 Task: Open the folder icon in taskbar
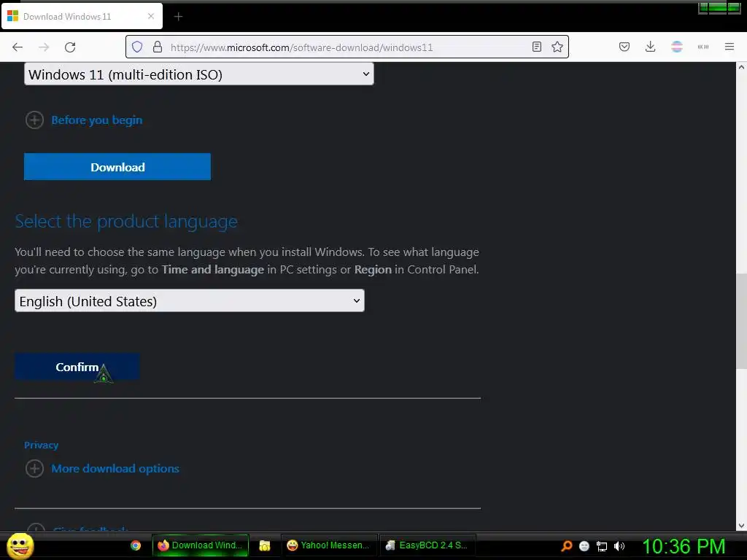[x=264, y=545]
